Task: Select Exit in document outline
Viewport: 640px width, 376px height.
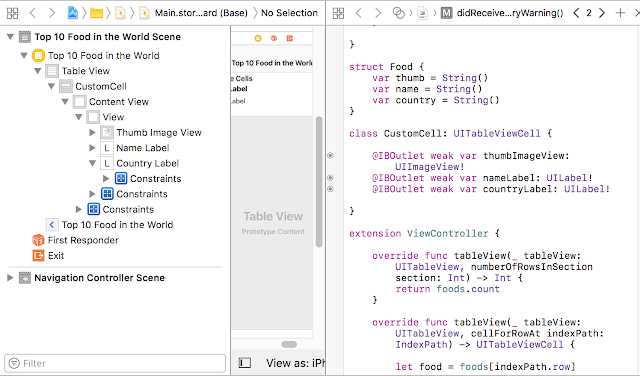Action: coord(56,256)
